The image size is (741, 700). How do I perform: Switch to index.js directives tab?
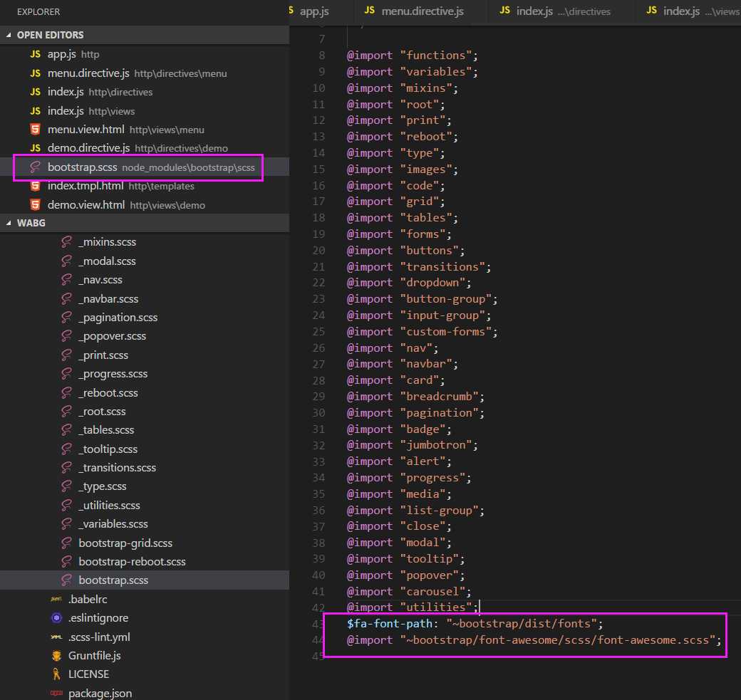click(555, 11)
